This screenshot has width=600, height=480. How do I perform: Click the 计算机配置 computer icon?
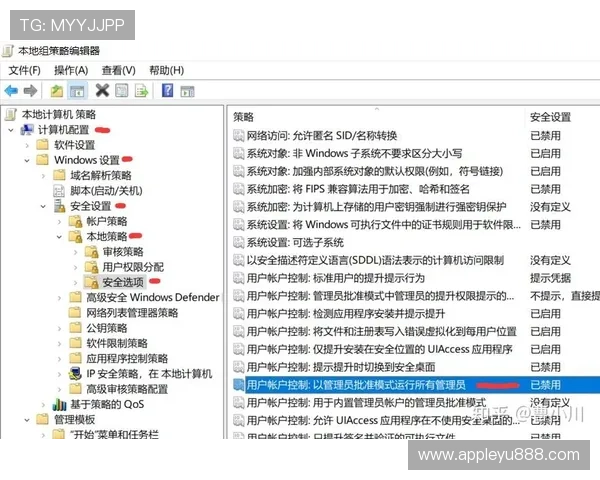click(x=27, y=130)
